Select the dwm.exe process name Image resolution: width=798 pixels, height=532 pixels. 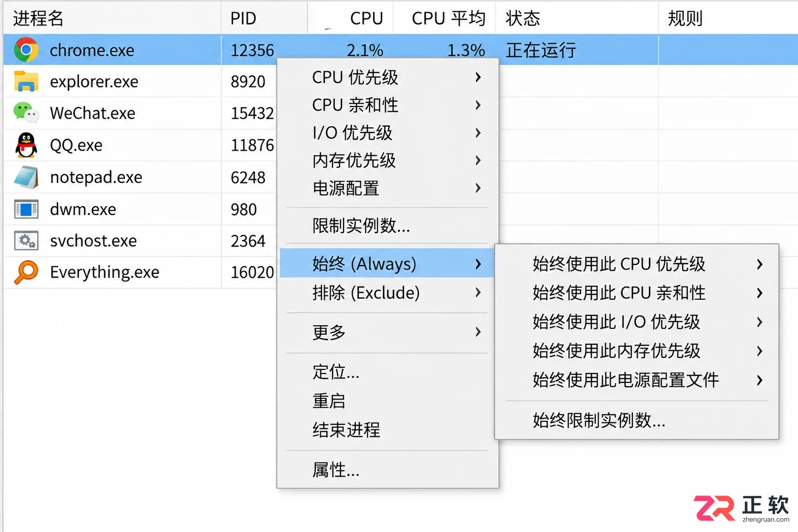point(83,209)
